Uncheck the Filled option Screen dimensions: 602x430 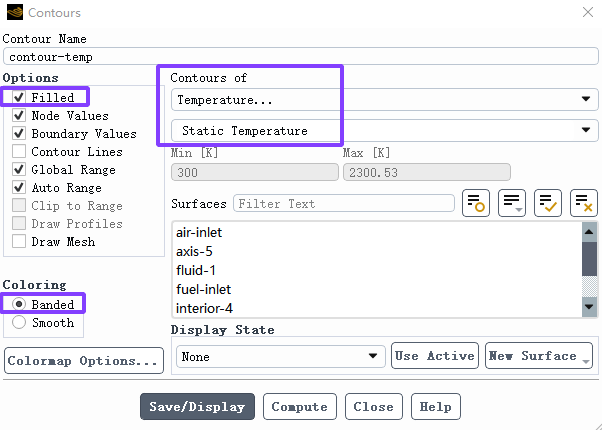point(19,97)
